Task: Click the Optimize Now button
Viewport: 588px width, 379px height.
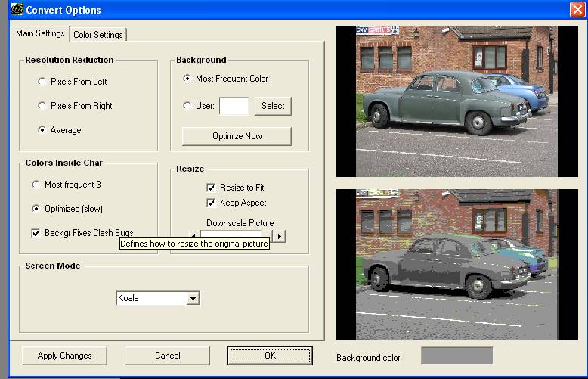Action: pos(237,136)
